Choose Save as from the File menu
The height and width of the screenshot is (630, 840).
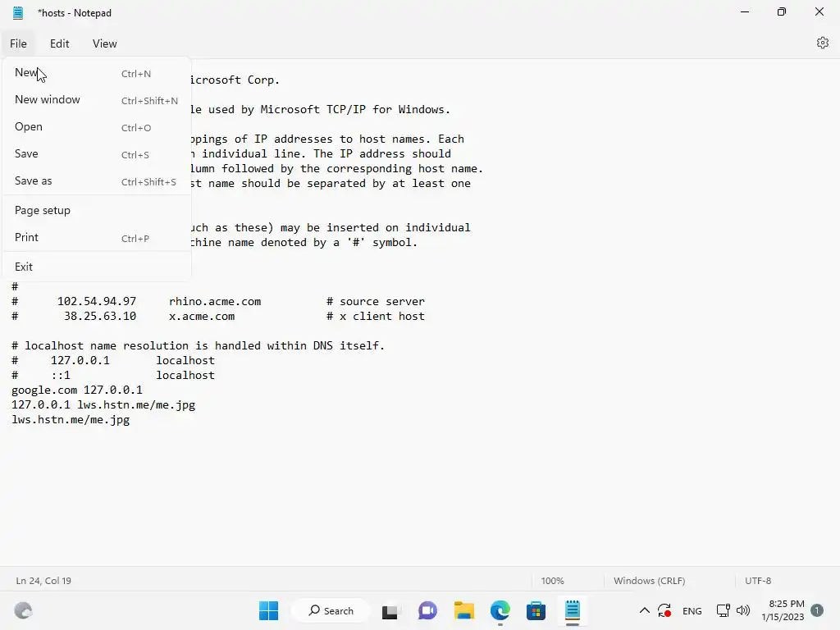pyautogui.click(x=97, y=181)
